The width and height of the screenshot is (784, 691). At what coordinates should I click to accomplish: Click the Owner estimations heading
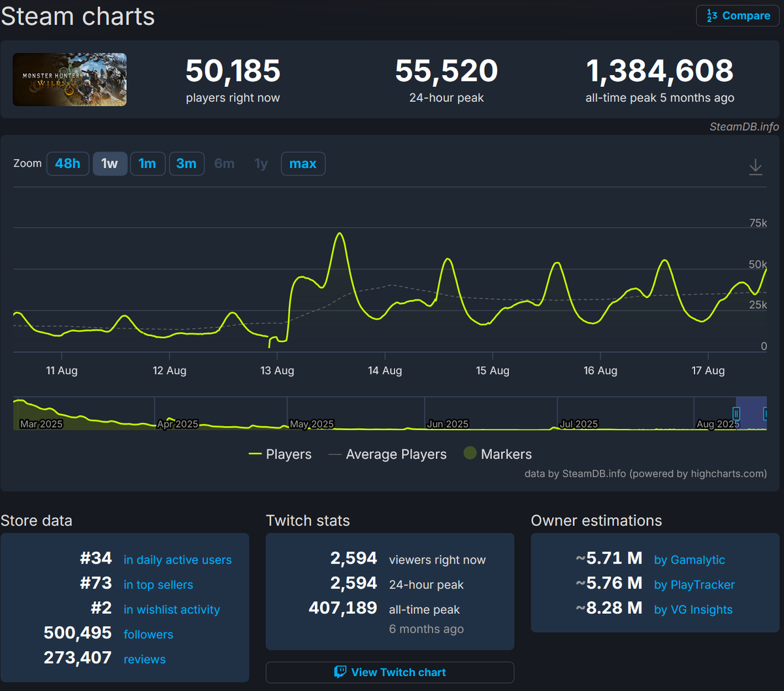pyautogui.click(x=596, y=521)
